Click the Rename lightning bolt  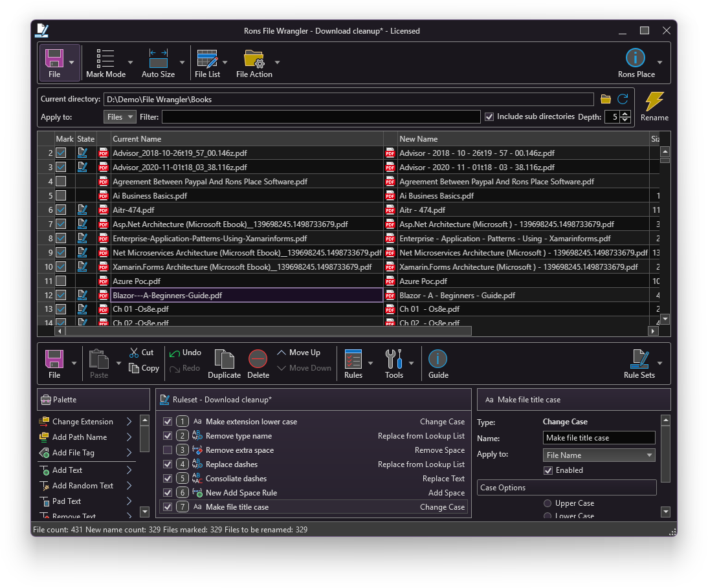pos(654,101)
